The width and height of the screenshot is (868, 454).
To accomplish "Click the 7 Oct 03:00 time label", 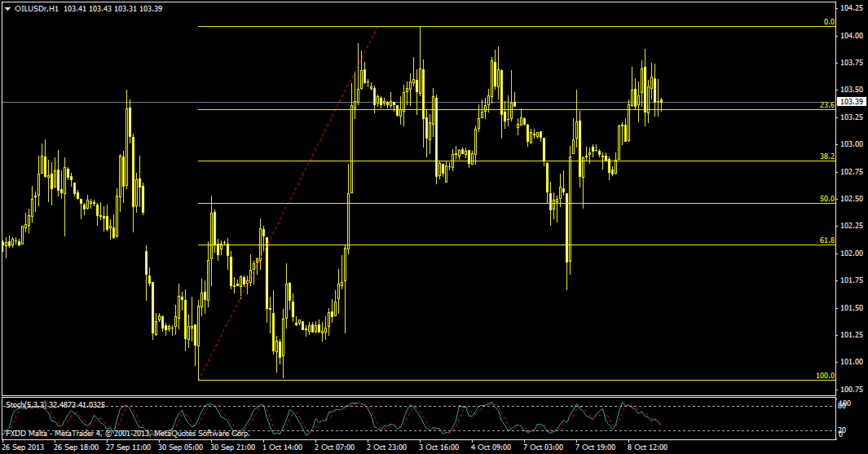I will pos(543,447).
